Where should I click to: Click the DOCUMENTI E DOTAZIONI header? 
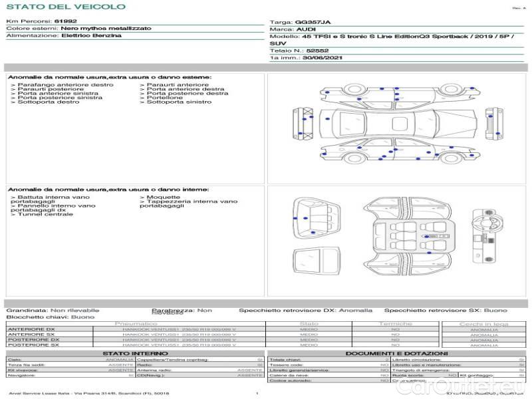[396, 353]
